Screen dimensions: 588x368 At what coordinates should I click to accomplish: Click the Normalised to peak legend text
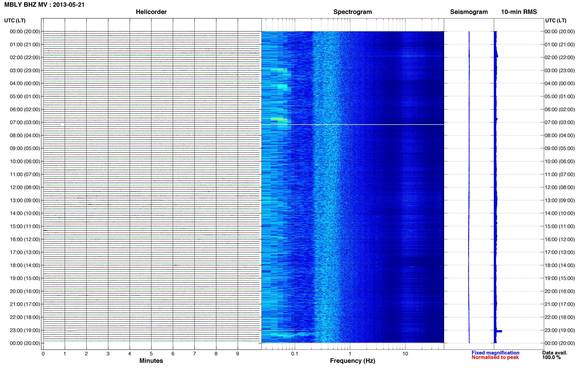(x=495, y=357)
